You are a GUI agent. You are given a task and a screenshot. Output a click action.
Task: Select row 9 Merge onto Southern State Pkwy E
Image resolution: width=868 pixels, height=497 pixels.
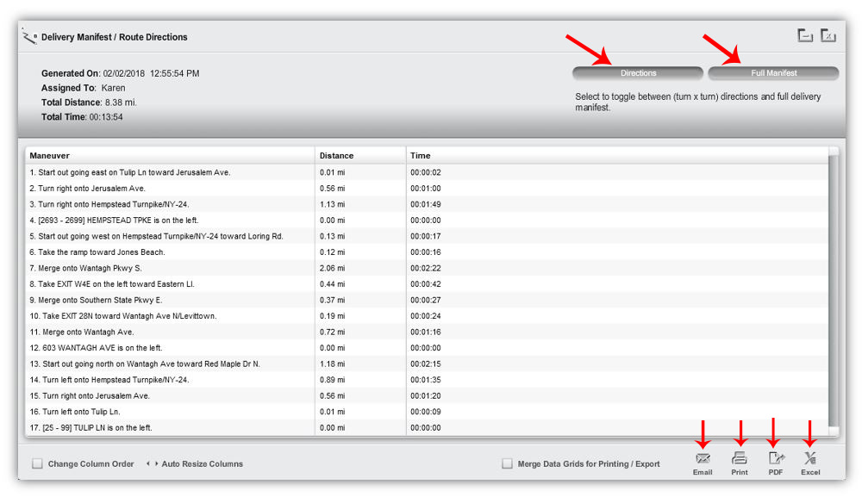pos(427,300)
